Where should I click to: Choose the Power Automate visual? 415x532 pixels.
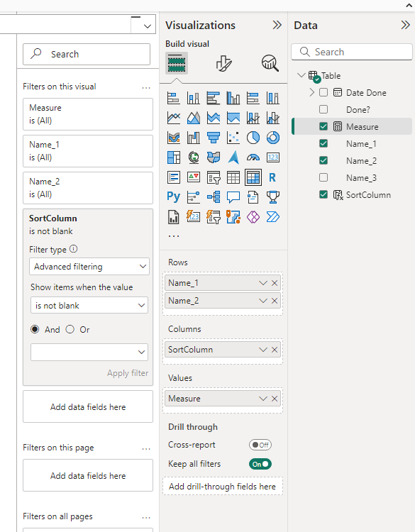(273, 216)
